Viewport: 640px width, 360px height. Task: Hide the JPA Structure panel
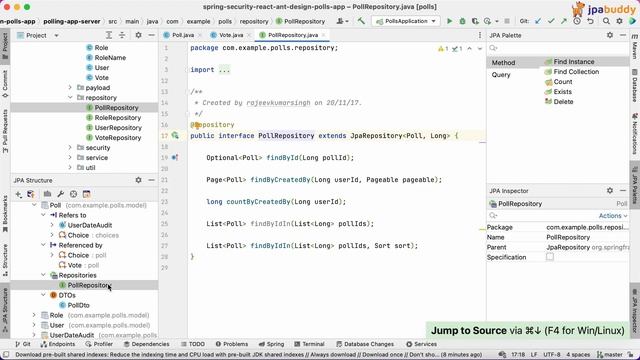click(x=151, y=180)
